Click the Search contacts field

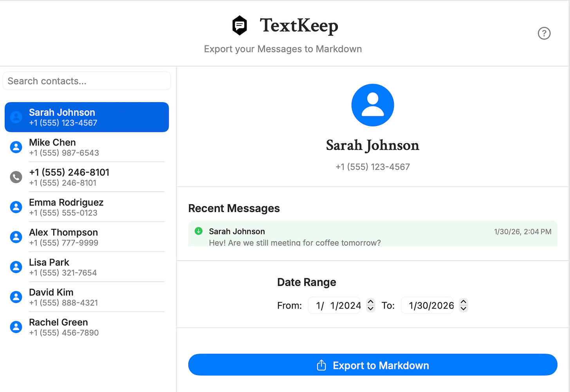click(87, 81)
